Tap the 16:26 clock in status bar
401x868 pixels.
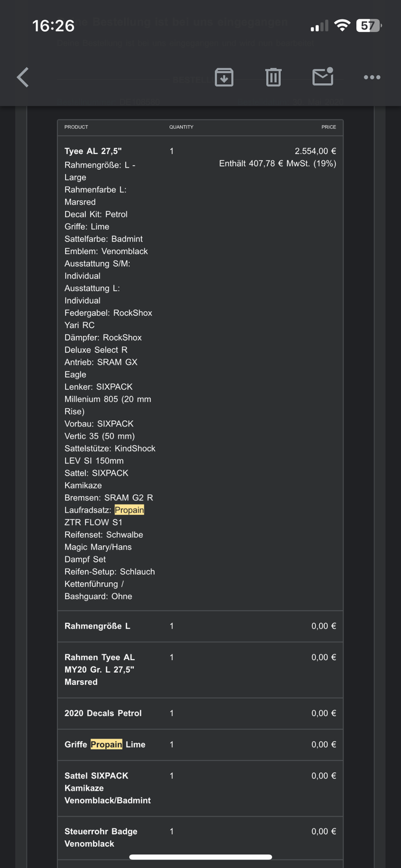pyautogui.click(x=53, y=26)
